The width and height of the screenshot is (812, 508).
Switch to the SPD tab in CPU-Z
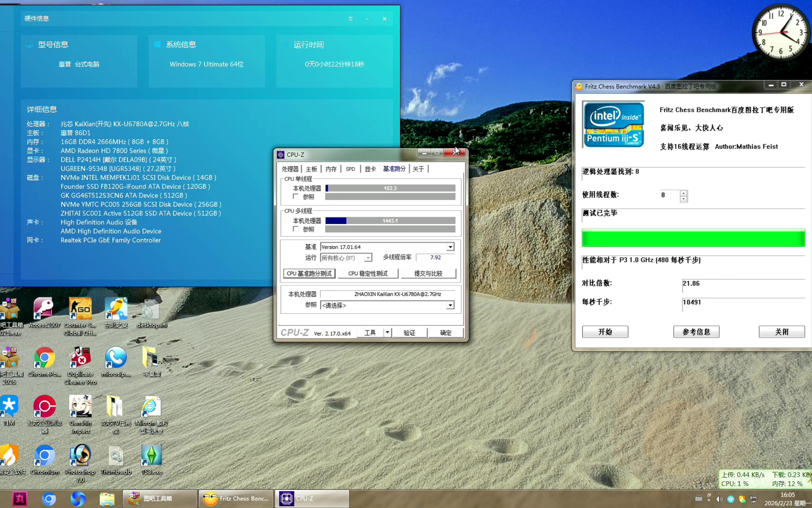(x=351, y=169)
